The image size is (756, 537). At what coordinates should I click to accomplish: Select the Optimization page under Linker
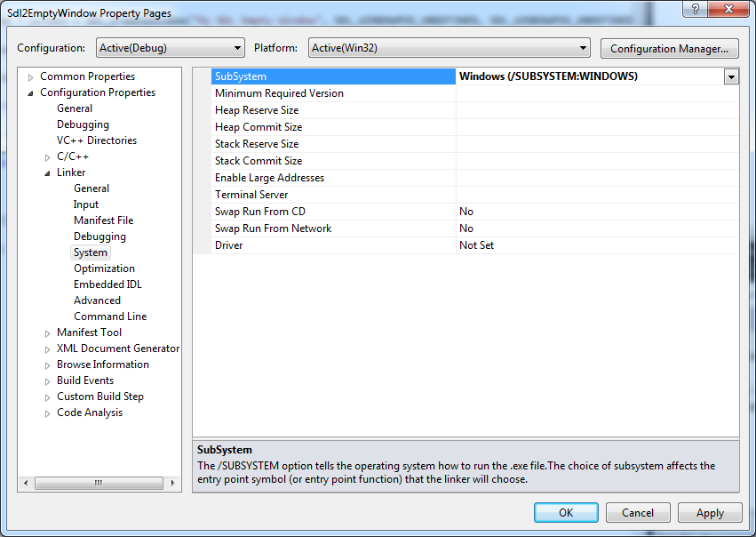[104, 268]
